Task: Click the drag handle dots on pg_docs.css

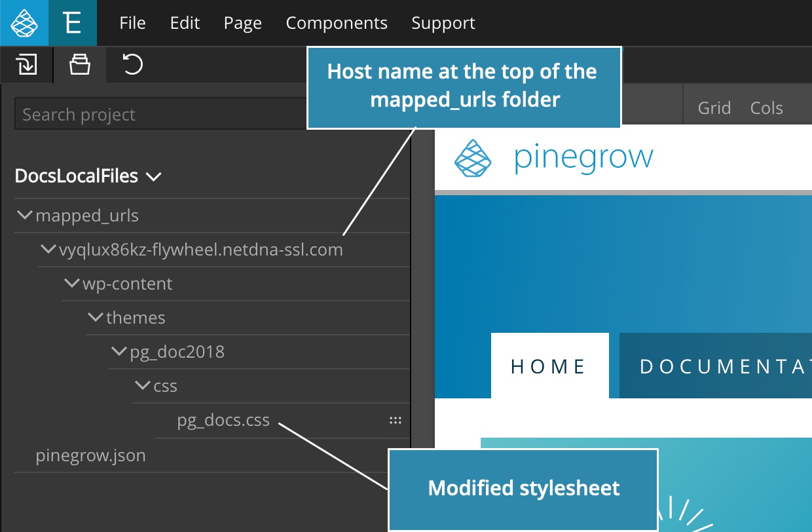Action: click(x=396, y=421)
